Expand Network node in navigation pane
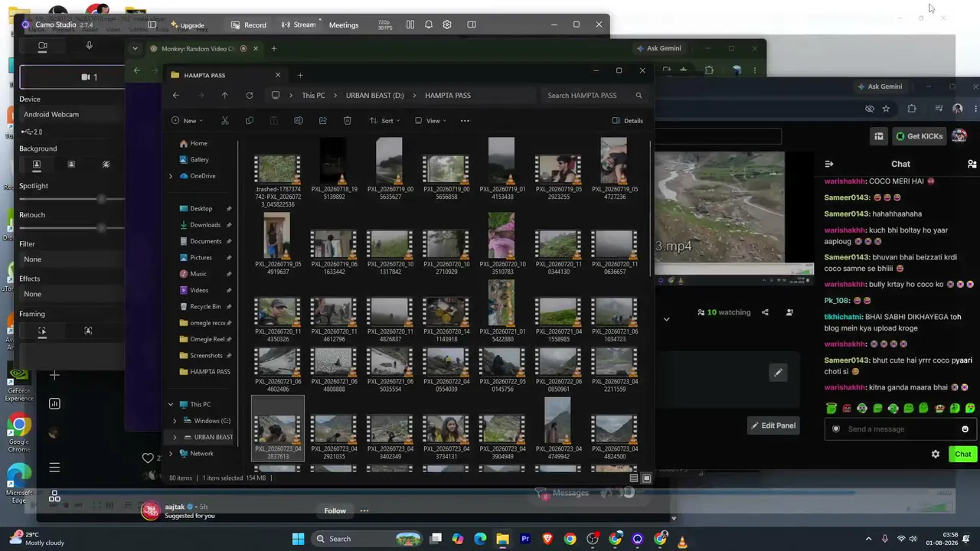The image size is (980, 551). (x=171, y=454)
